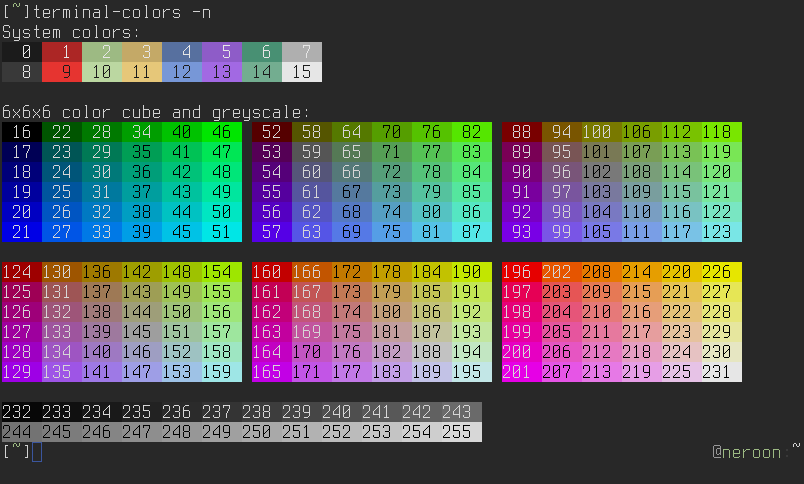Screen dimensions: 804x484
Task: Click the 'terminal-colors -n' command text
Action: tap(122, 12)
